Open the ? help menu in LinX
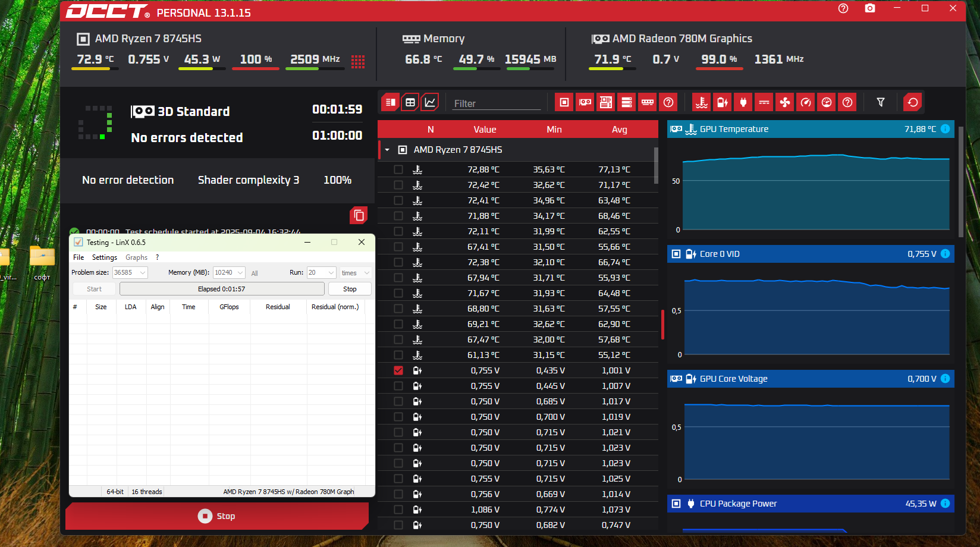Image resolution: width=980 pixels, height=547 pixels. coord(158,257)
